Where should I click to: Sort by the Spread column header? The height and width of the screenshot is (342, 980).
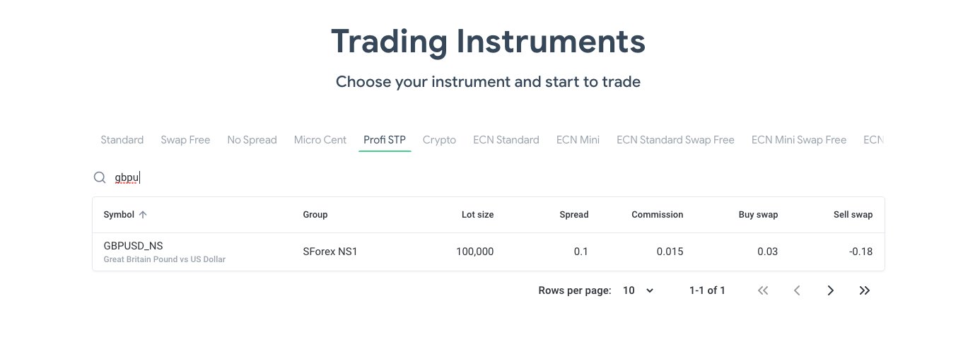pos(573,215)
